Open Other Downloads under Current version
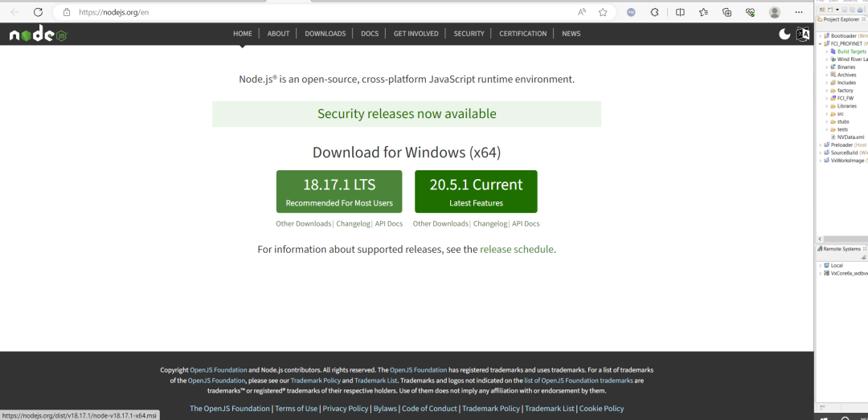This screenshot has height=420, width=868. pos(440,223)
